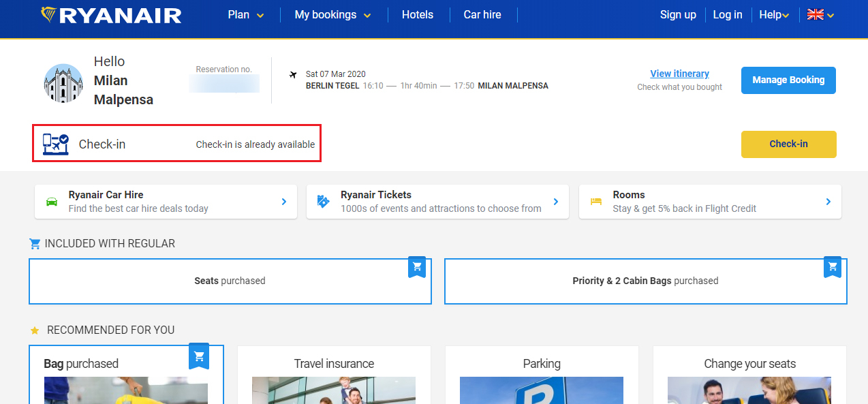
Task: Click the airplane icon beside flight date
Action: (x=294, y=74)
